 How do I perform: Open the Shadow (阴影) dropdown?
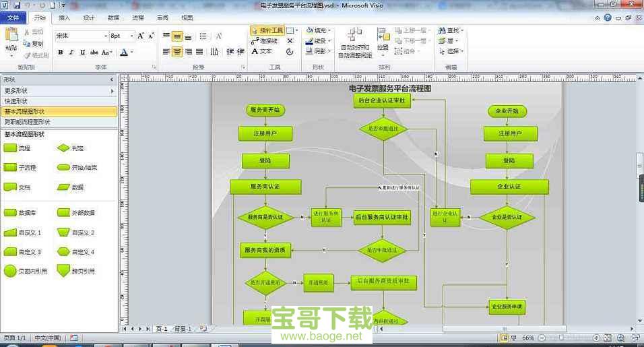coord(318,51)
